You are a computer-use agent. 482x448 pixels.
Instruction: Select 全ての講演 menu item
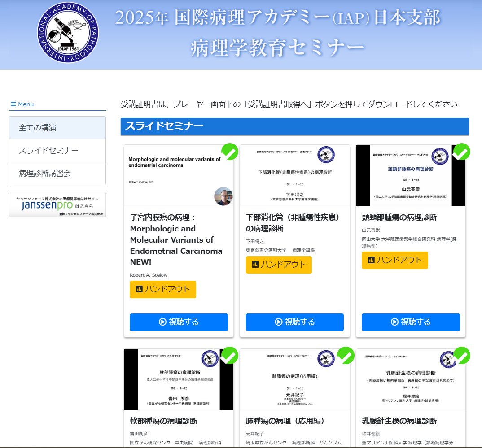[57, 128]
